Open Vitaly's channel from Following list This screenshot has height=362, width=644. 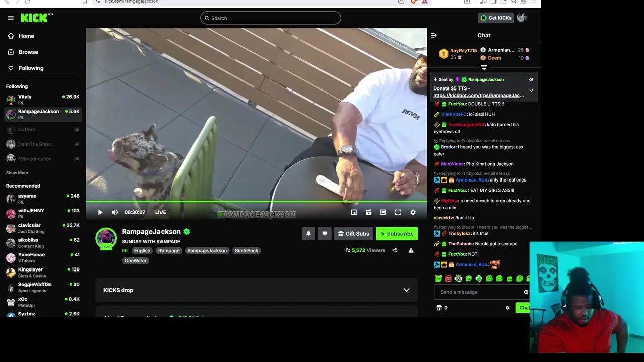43,99
